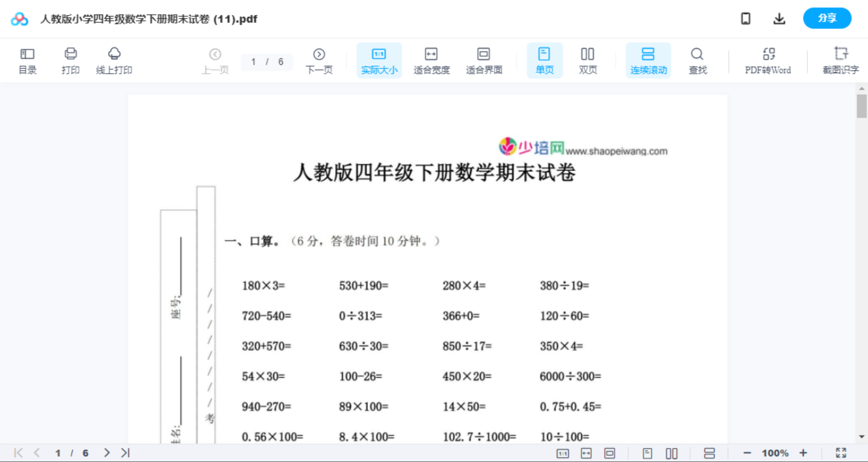The width and height of the screenshot is (868, 462).
Task: Jump to last page using skip-to-end arrow
Action: 125,452
